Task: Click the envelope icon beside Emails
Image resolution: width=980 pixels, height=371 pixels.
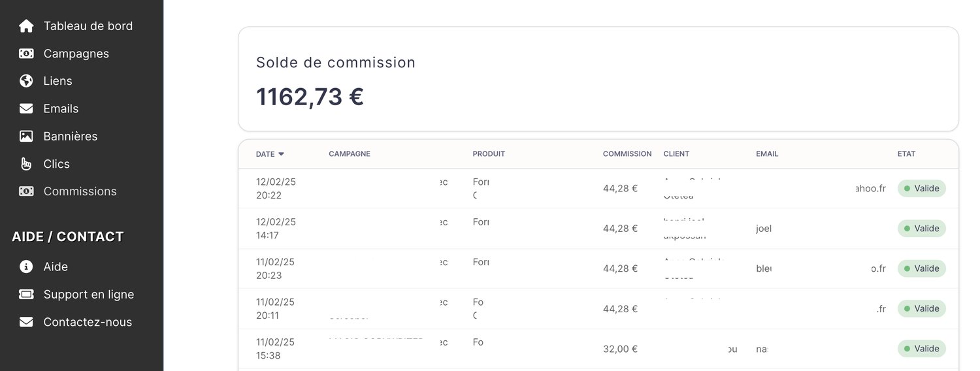Action: (26, 108)
